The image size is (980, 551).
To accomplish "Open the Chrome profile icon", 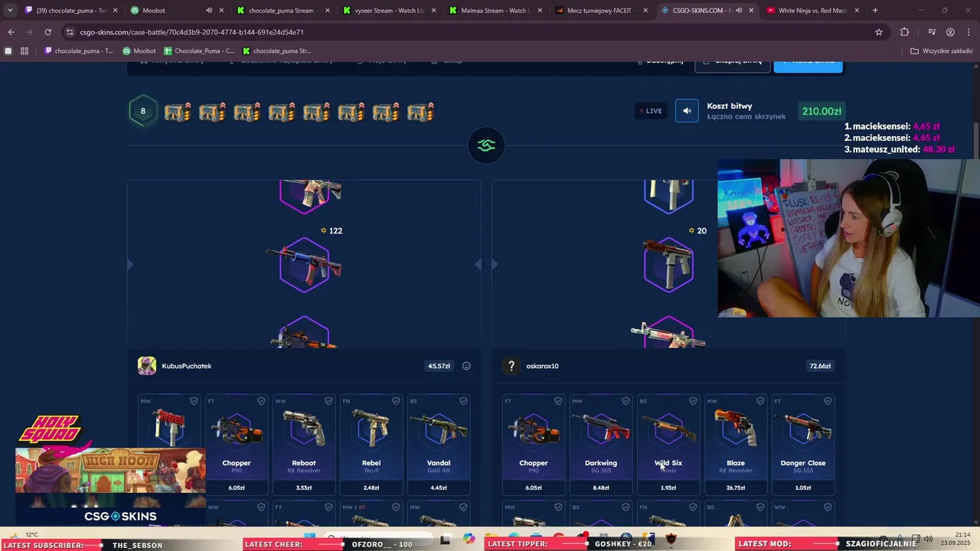I will (950, 32).
